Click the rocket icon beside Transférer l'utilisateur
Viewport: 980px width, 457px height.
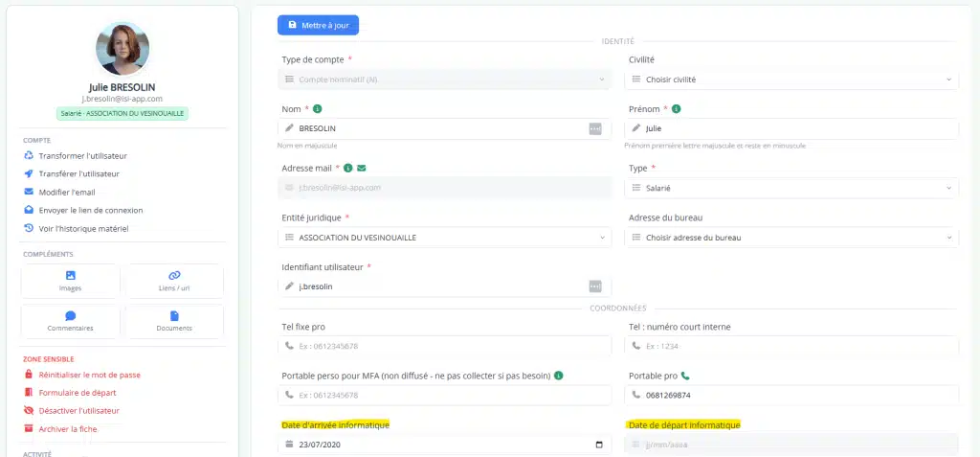29,174
